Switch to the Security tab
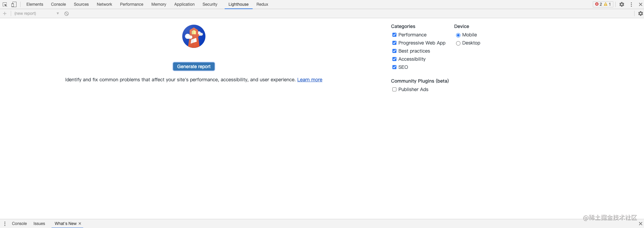The height and width of the screenshot is (228, 644). (210, 4)
